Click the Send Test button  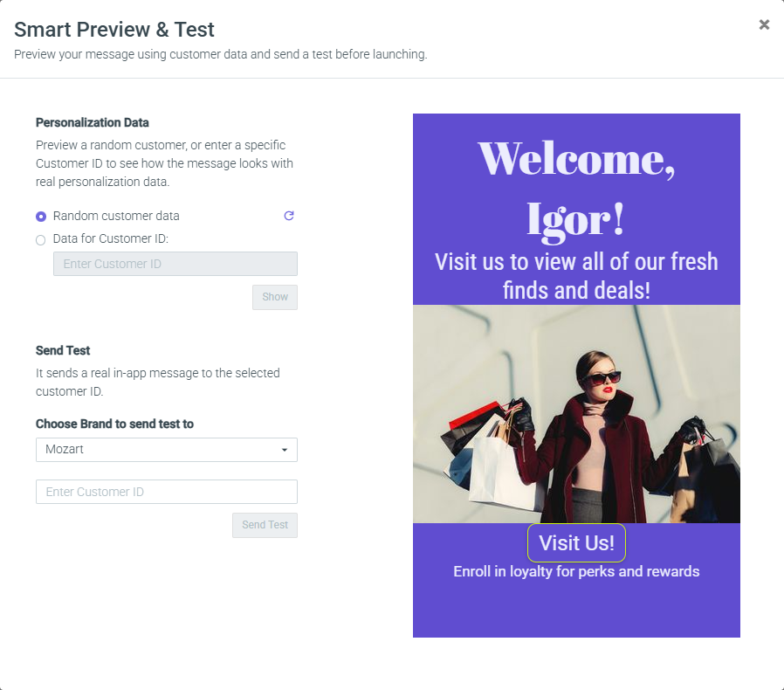coord(265,525)
